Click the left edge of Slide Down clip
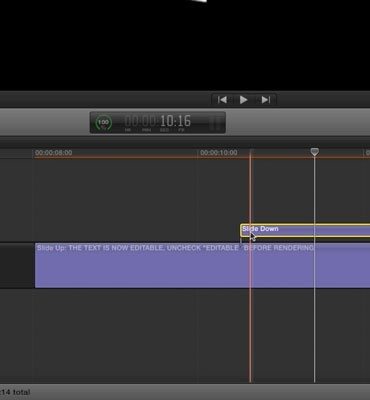 (241, 230)
